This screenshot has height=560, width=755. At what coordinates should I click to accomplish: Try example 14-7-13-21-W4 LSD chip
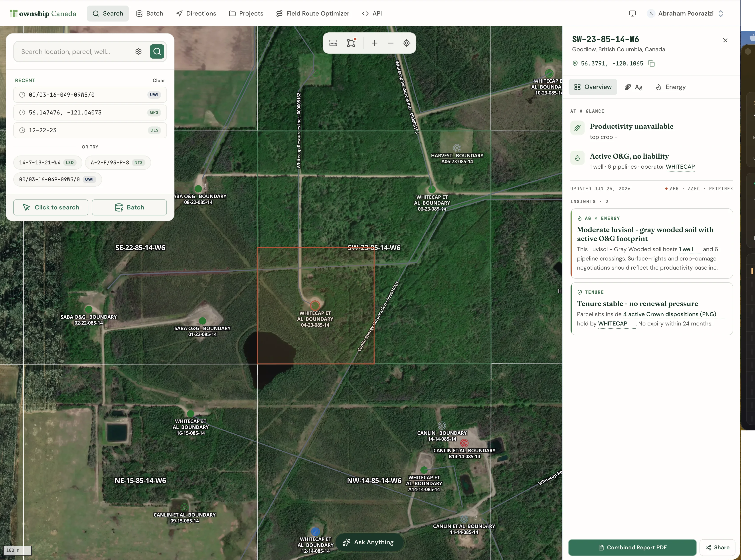[x=47, y=162]
